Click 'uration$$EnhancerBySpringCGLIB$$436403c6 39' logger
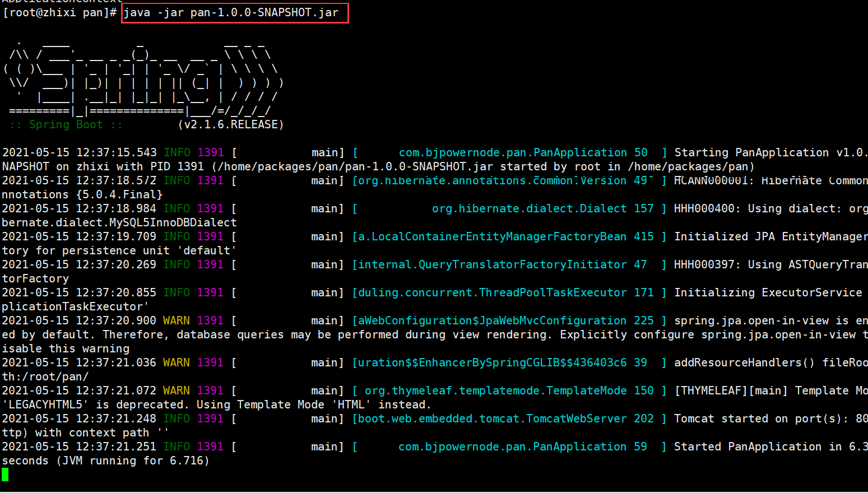The image size is (868, 493). click(503, 362)
